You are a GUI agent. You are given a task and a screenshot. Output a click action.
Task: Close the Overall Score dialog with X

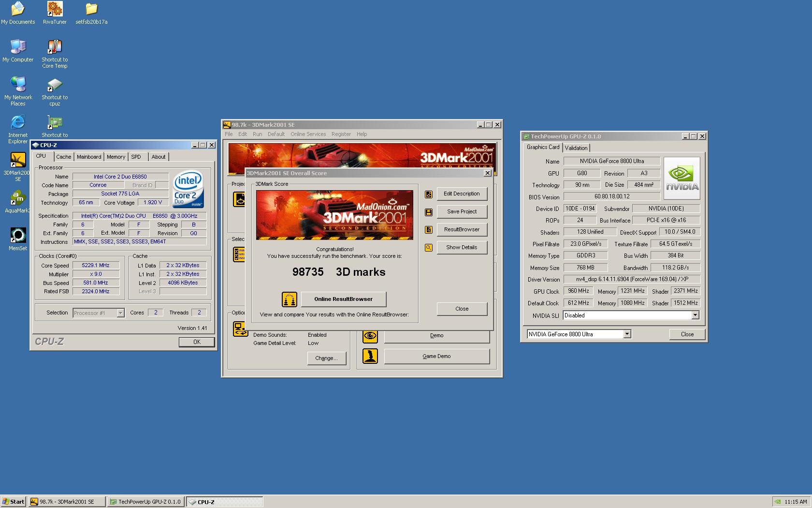487,173
